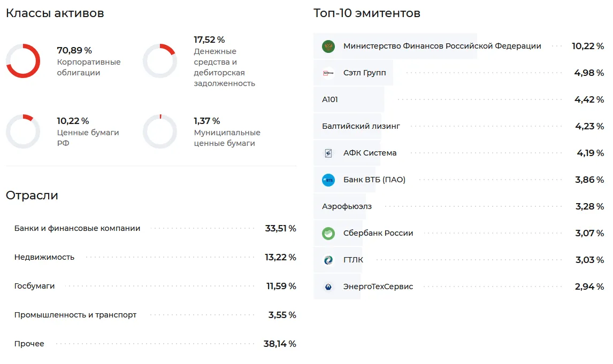The height and width of the screenshot is (364, 613).
Task: Click the 10,22 % value for Министерство Финансов
Action: [x=588, y=46]
